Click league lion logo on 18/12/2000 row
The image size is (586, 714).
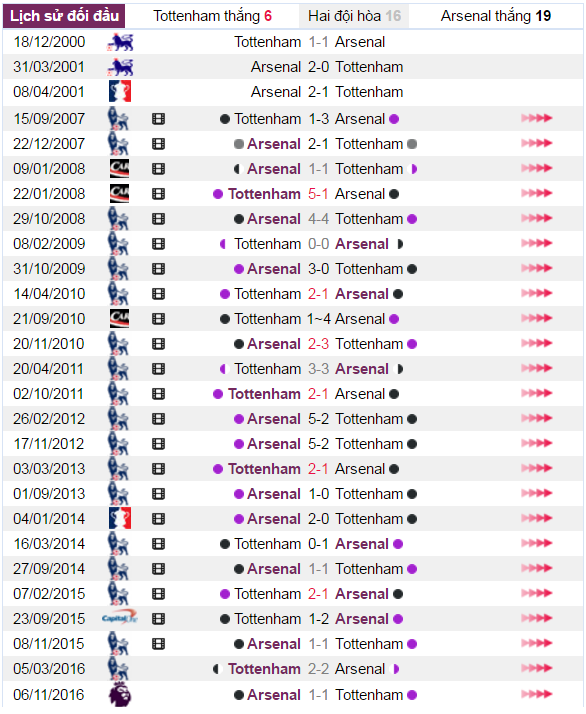click(x=120, y=42)
